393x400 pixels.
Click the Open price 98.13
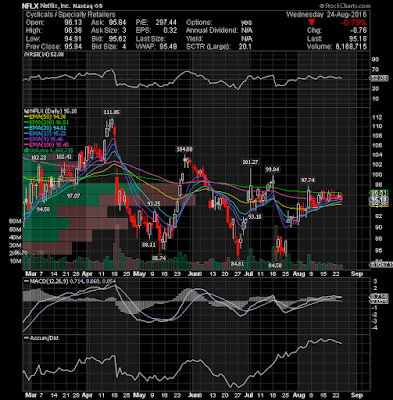click(73, 23)
